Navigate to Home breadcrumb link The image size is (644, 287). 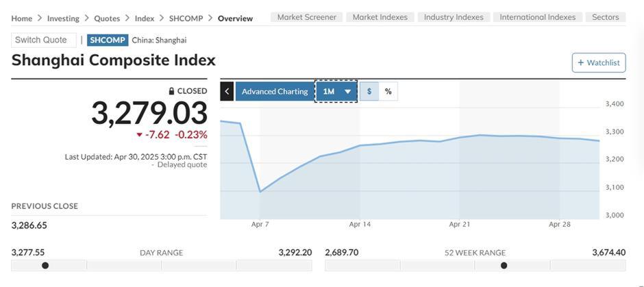pos(22,18)
